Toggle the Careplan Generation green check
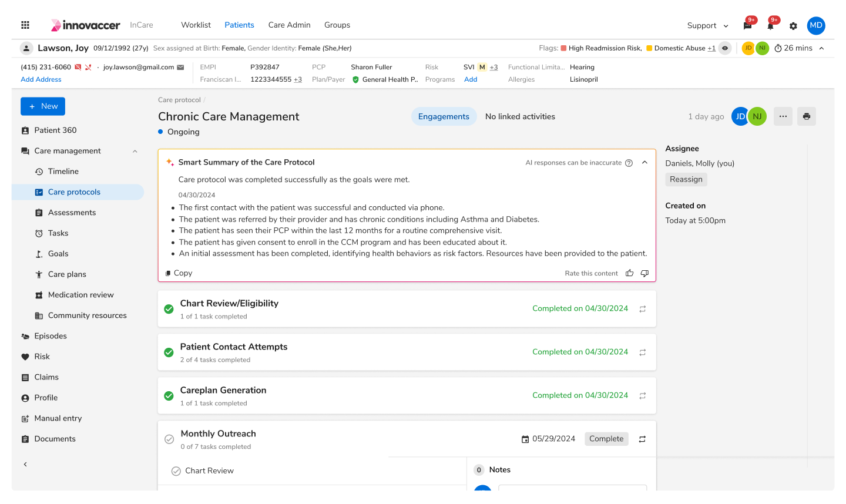846x504 pixels. point(169,396)
